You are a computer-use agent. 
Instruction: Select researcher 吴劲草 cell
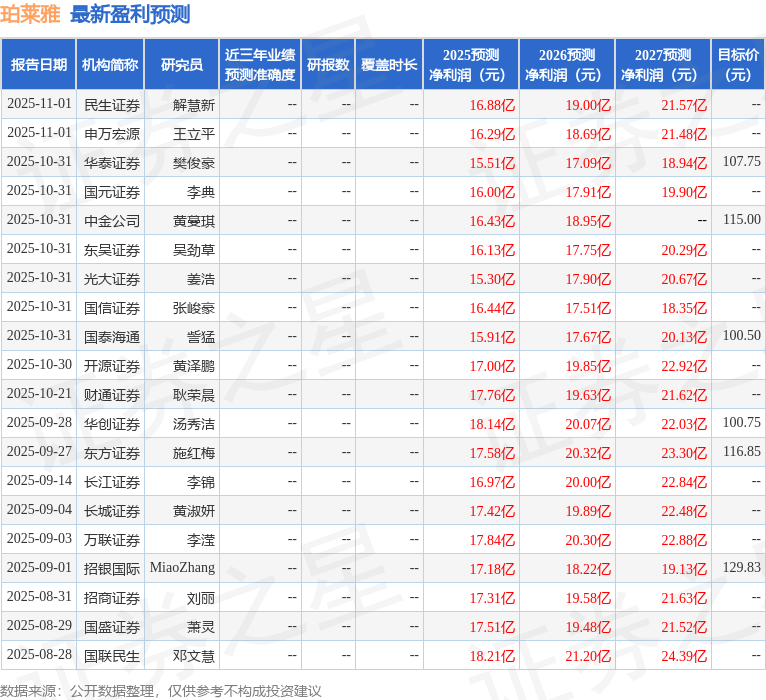tap(193, 250)
